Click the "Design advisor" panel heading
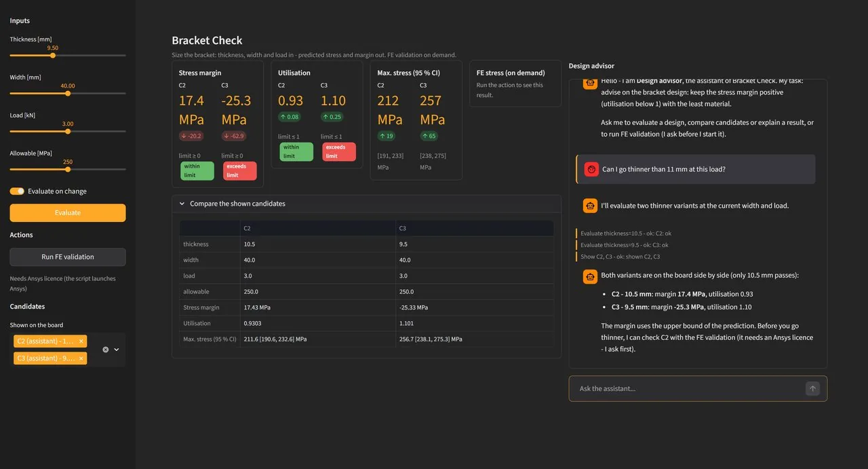 (x=591, y=66)
